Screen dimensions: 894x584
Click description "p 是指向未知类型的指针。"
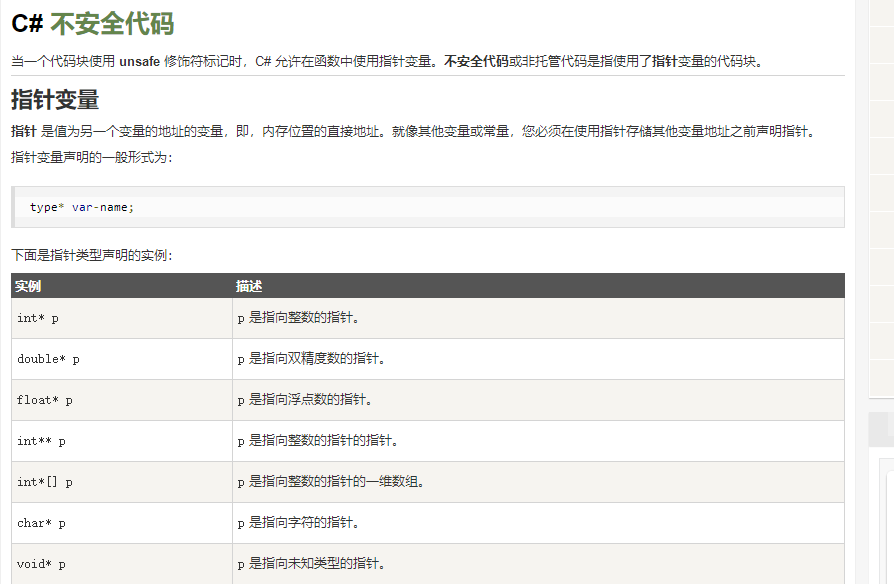point(311,564)
